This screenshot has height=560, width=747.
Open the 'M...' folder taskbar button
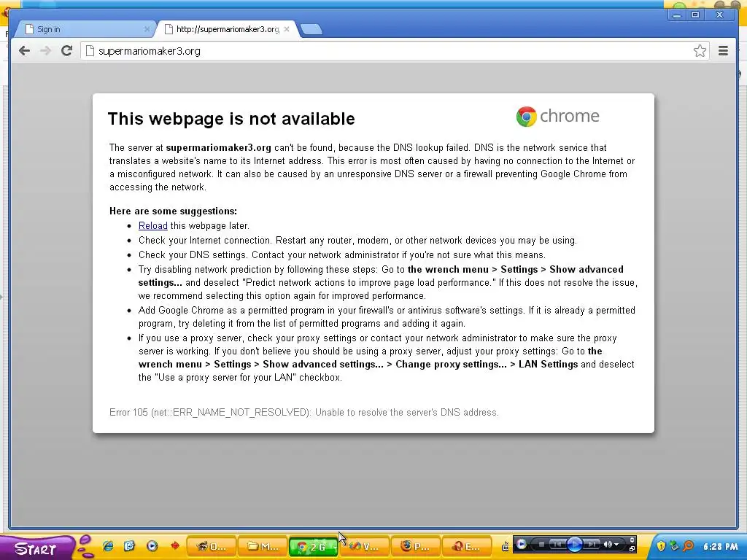tap(263, 546)
